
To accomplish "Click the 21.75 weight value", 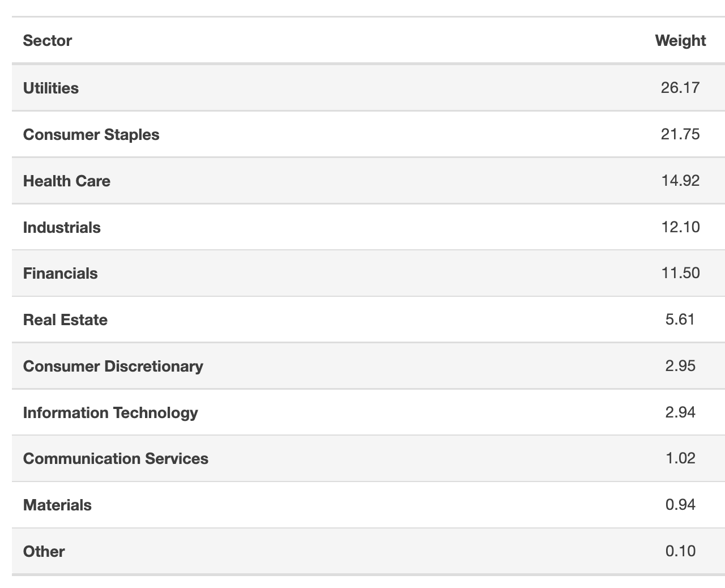I will [x=680, y=134].
